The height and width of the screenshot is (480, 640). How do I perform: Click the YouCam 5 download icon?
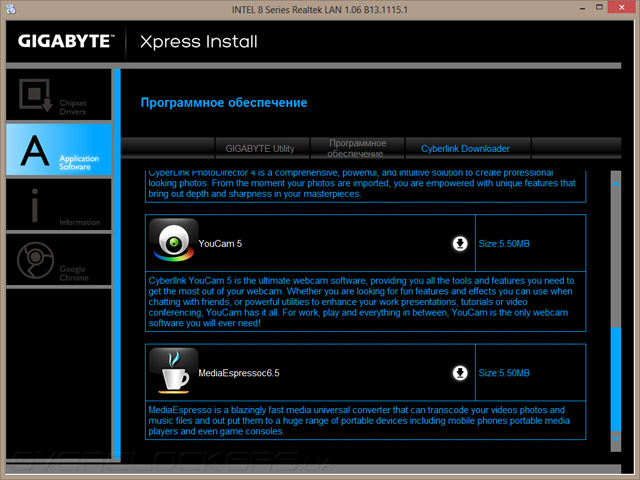(x=460, y=244)
